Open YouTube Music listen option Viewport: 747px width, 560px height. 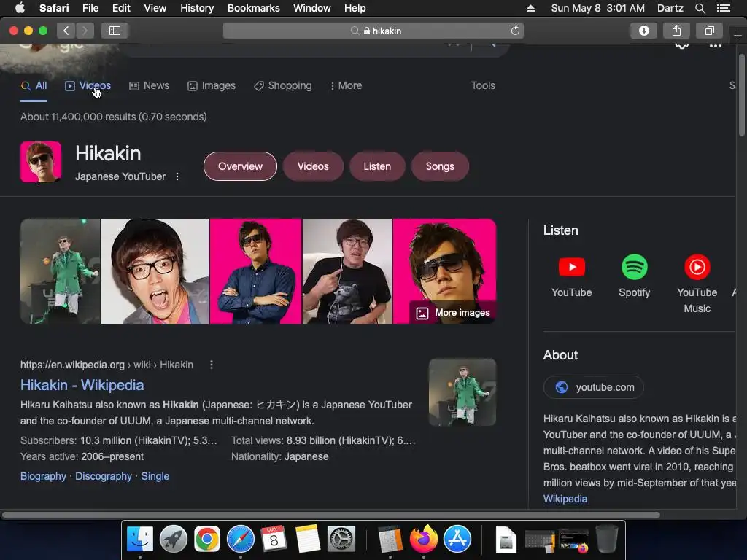[x=697, y=285]
